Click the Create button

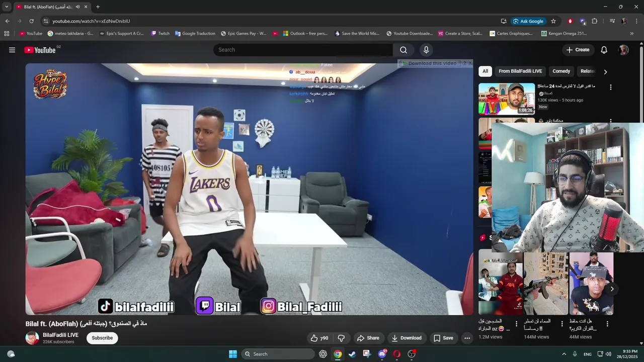[578, 50]
